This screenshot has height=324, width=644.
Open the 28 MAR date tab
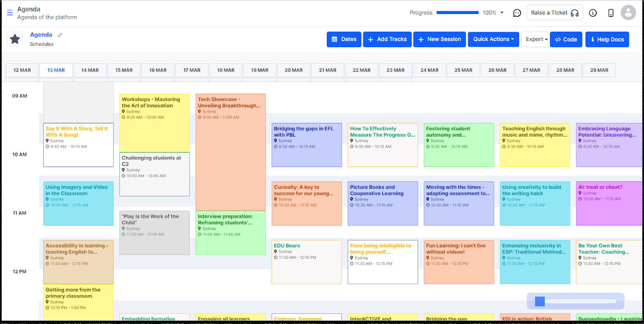pos(565,70)
